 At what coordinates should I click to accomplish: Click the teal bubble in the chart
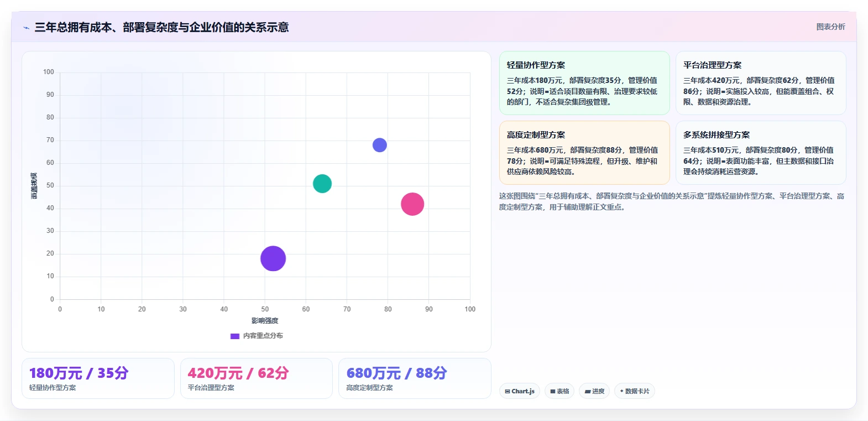click(x=322, y=184)
